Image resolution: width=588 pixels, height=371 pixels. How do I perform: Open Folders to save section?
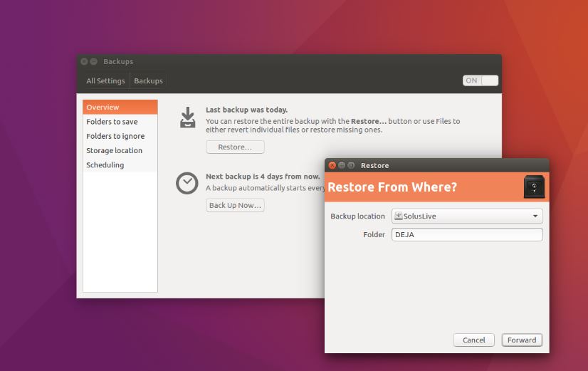coord(120,122)
